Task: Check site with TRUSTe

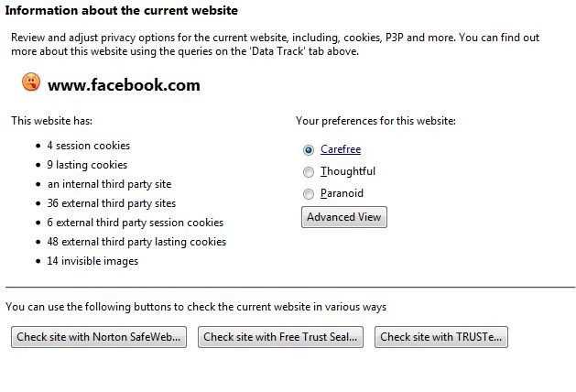Action: 441,337
